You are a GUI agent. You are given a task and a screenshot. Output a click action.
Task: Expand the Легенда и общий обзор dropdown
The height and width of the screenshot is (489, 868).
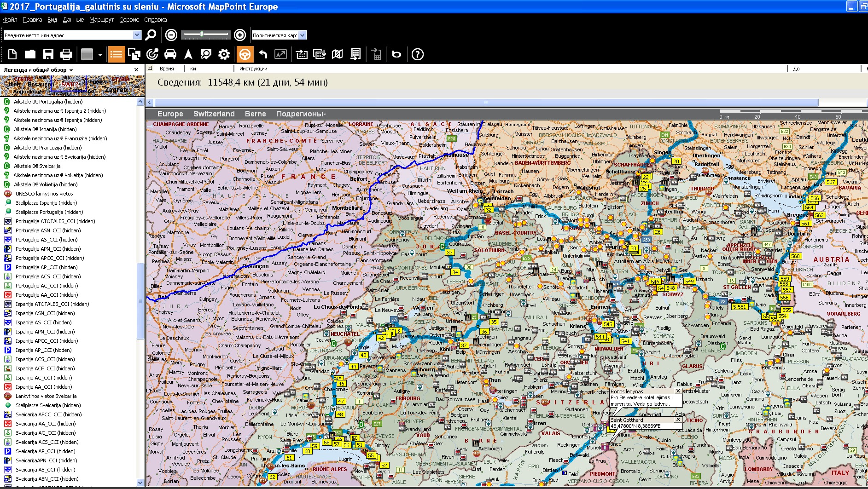(x=71, y=70)
